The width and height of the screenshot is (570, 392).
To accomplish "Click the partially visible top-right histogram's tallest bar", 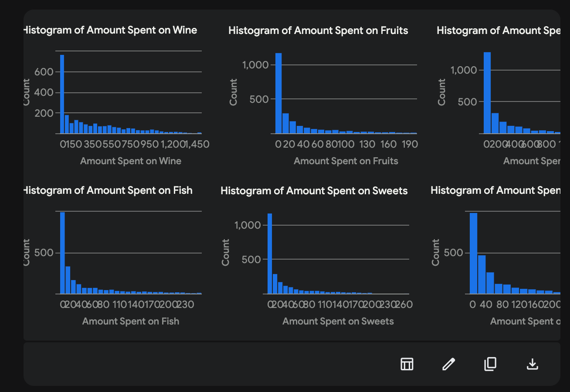I will [487, 93].
